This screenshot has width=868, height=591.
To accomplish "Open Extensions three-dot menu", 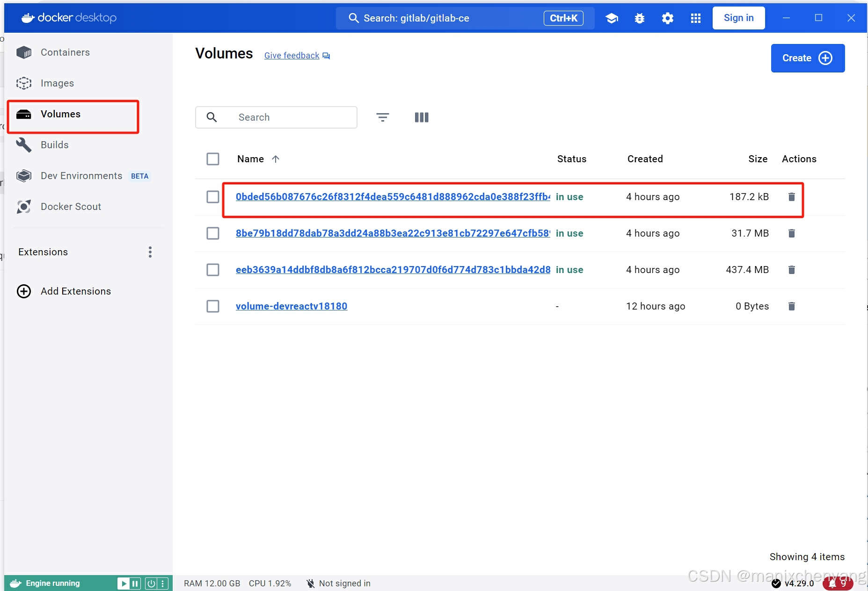I will click(x=150, y=252).
